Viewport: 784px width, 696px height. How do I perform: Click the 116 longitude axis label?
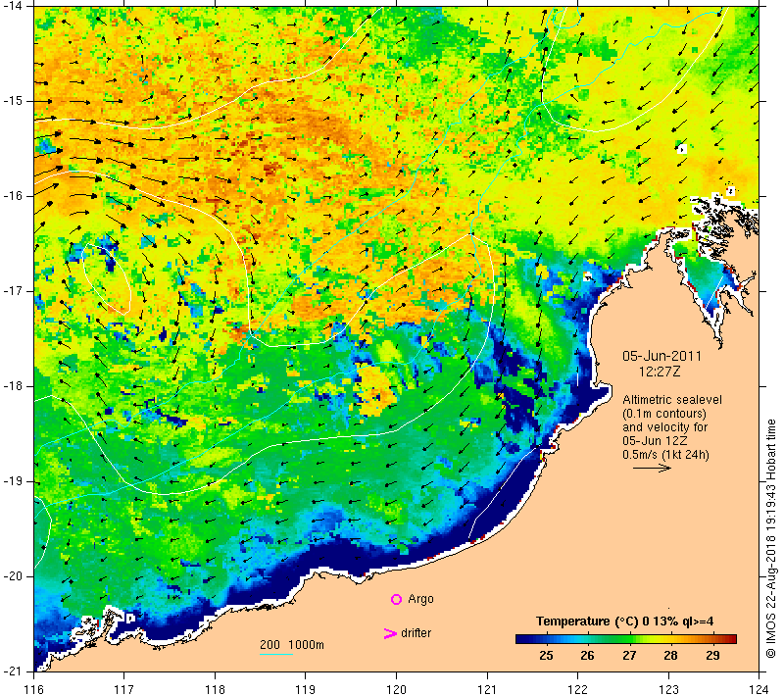point(33,689)
